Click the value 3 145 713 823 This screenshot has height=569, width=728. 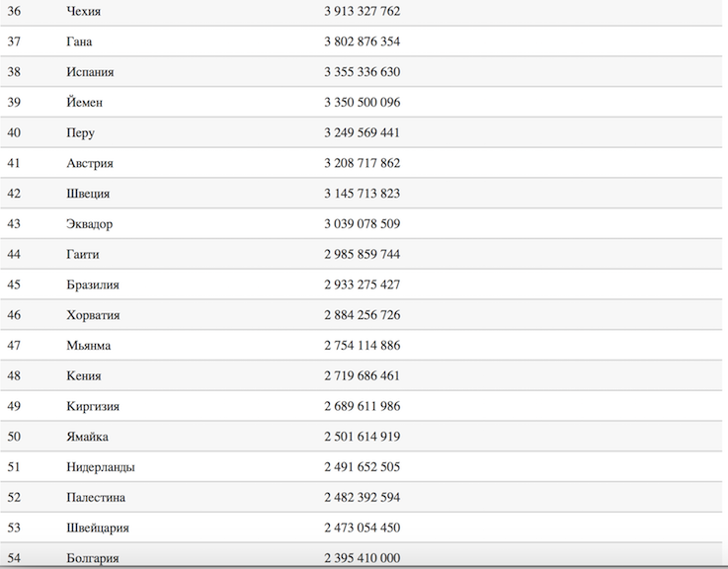361,194
